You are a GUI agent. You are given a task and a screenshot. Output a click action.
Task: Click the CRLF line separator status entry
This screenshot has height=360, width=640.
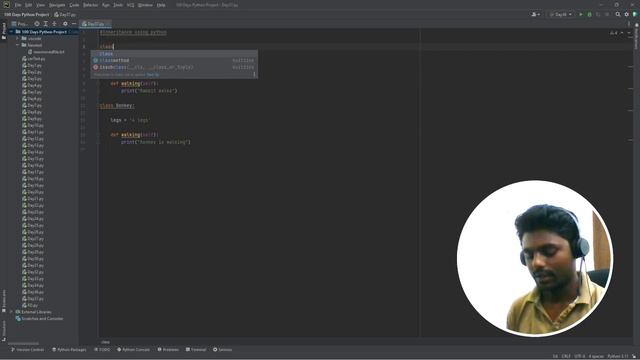pyautogui.click(x=566, y=356)
